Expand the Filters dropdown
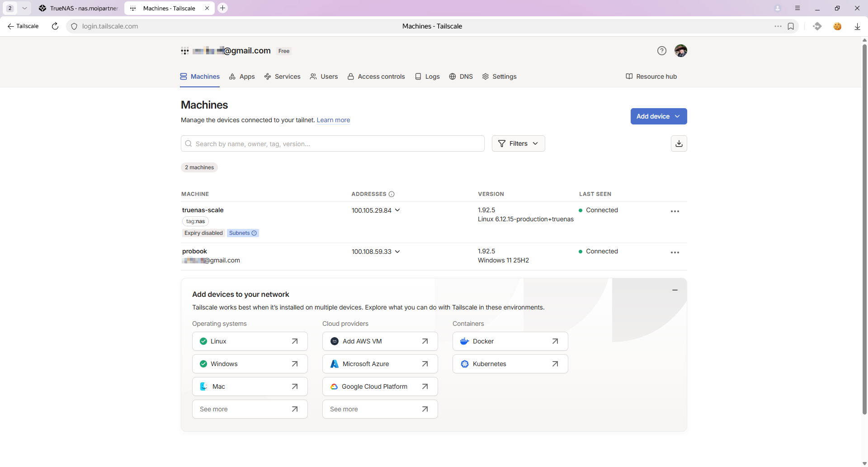 click(x=518, y=143)
